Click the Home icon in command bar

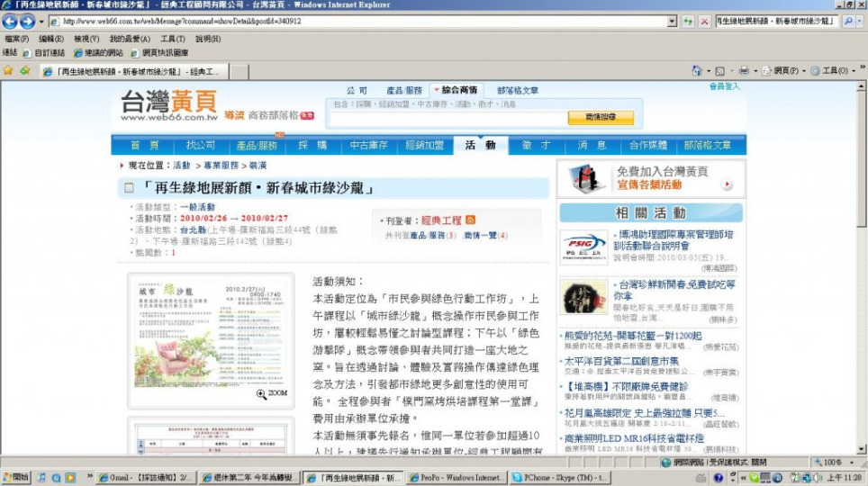697,70
